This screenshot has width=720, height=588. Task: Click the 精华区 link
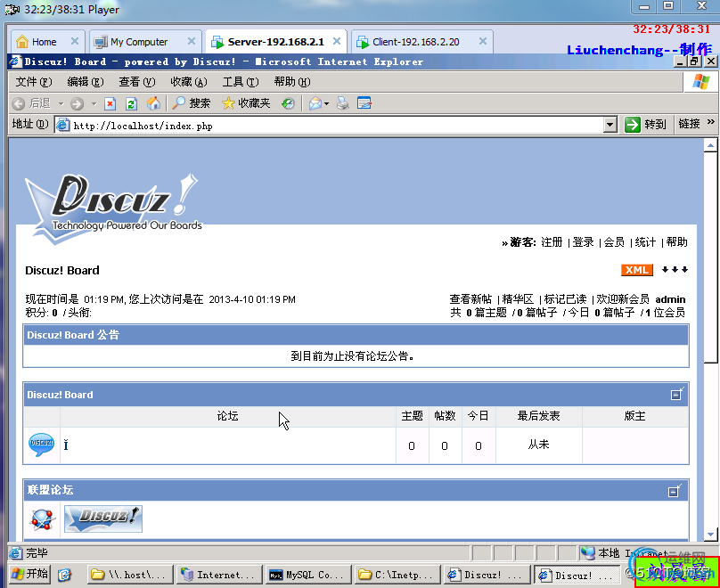[x=518, y=299]
